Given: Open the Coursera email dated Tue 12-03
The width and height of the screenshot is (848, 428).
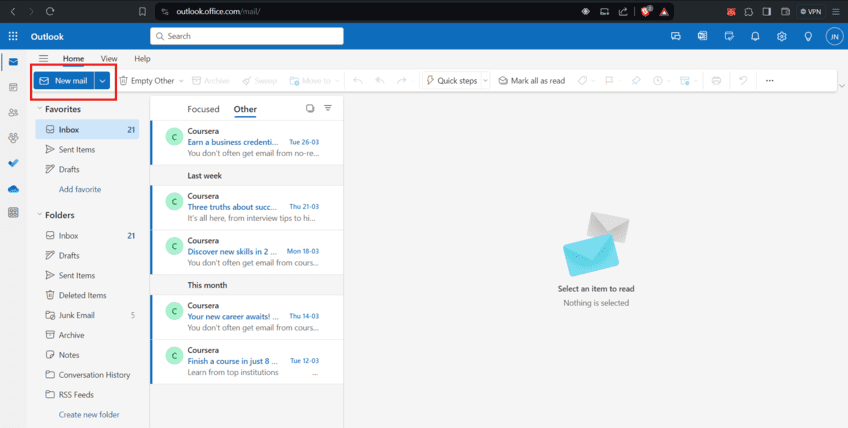Looking at the screenshot, I should (247, 361).
